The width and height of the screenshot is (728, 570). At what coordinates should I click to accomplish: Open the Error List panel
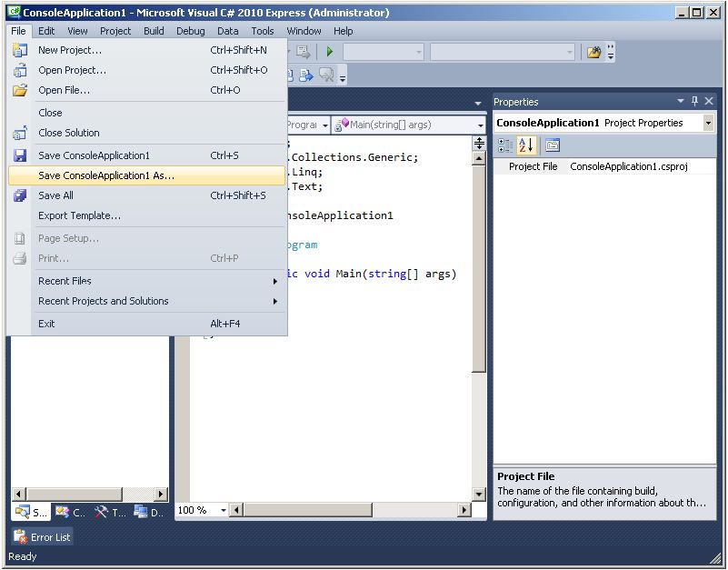(42, 537)
